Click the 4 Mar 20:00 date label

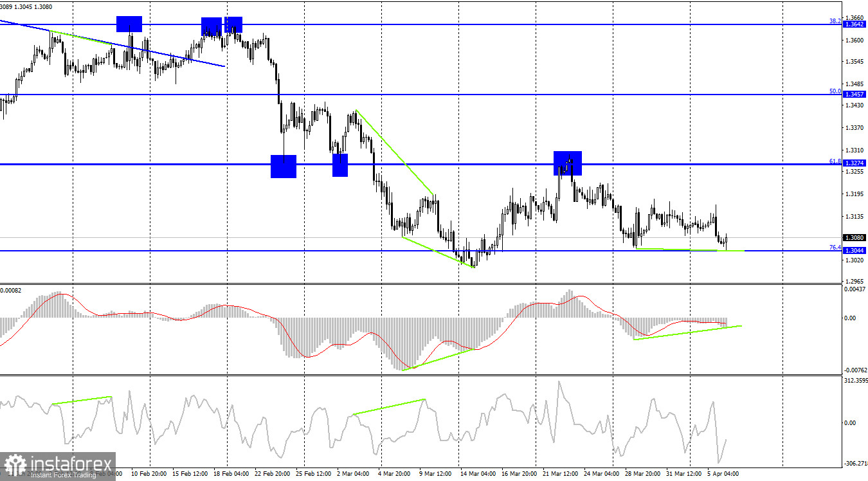pos(394,475)
